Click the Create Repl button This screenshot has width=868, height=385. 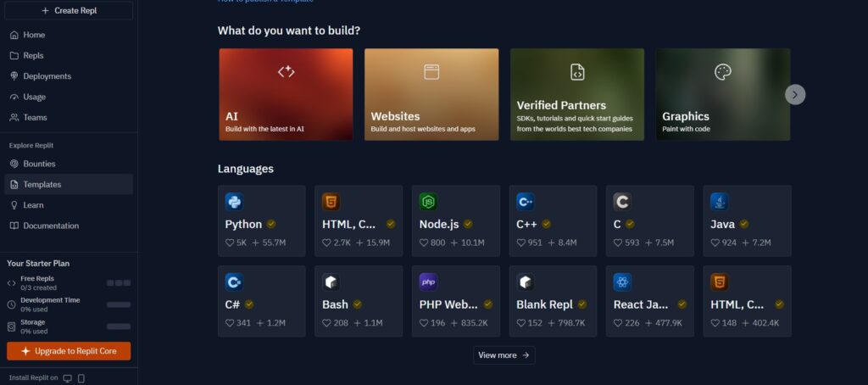click(69, 10)
